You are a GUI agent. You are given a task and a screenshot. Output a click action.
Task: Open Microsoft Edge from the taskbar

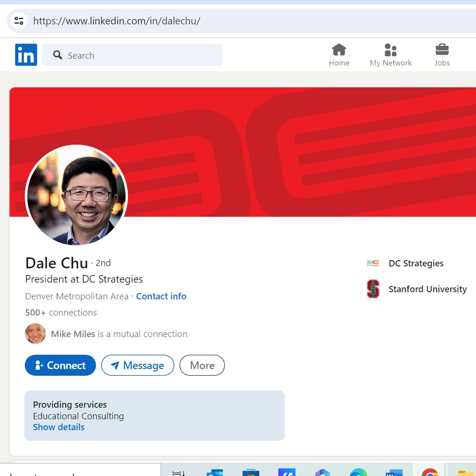359,472
